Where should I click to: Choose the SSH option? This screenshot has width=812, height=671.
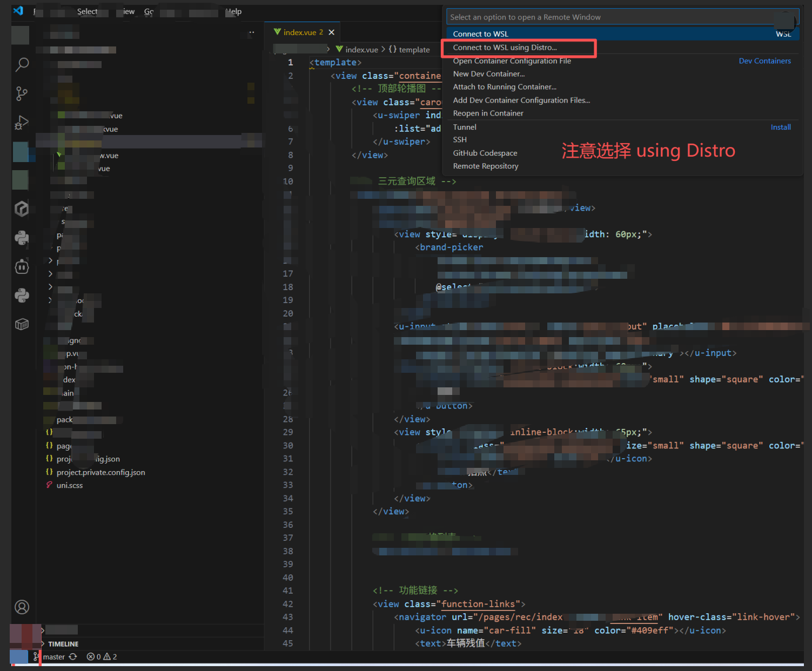click(x=621, y=139)
